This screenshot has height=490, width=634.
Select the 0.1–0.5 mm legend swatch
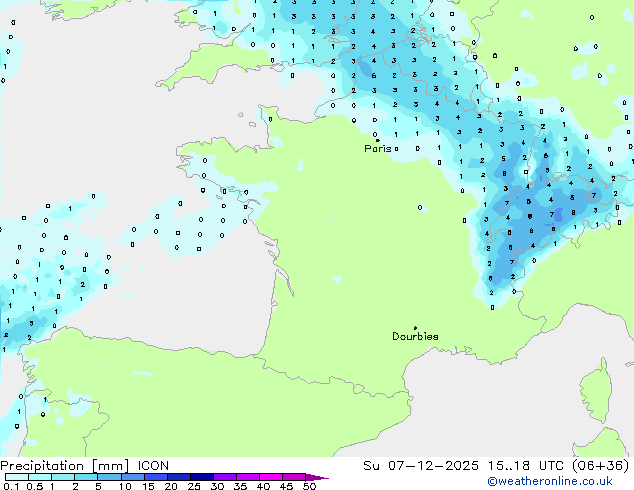coord(17,477)
